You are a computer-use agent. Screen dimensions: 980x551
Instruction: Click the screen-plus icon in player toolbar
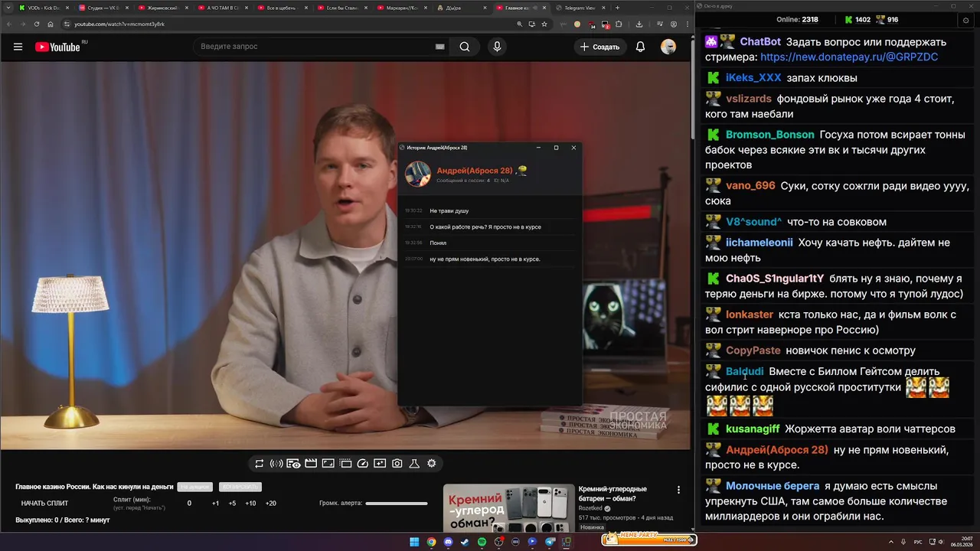[380, 464]
